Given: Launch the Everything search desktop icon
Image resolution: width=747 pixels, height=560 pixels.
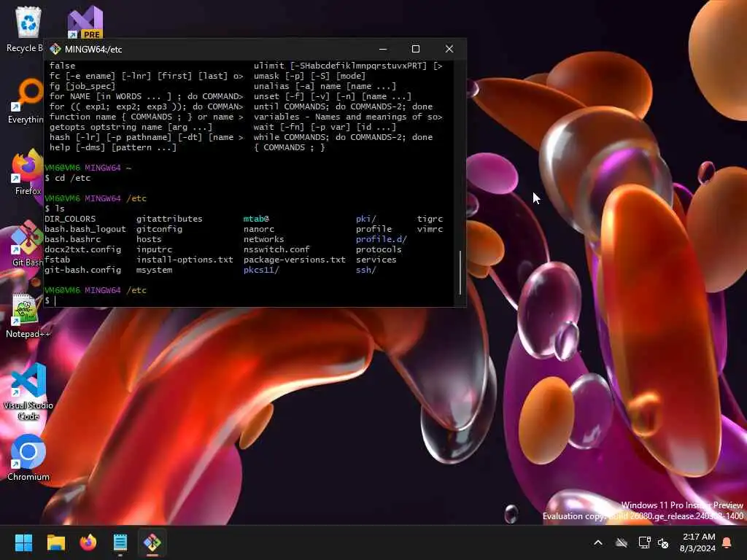Looking at the screenshot, I should point(26,101).
